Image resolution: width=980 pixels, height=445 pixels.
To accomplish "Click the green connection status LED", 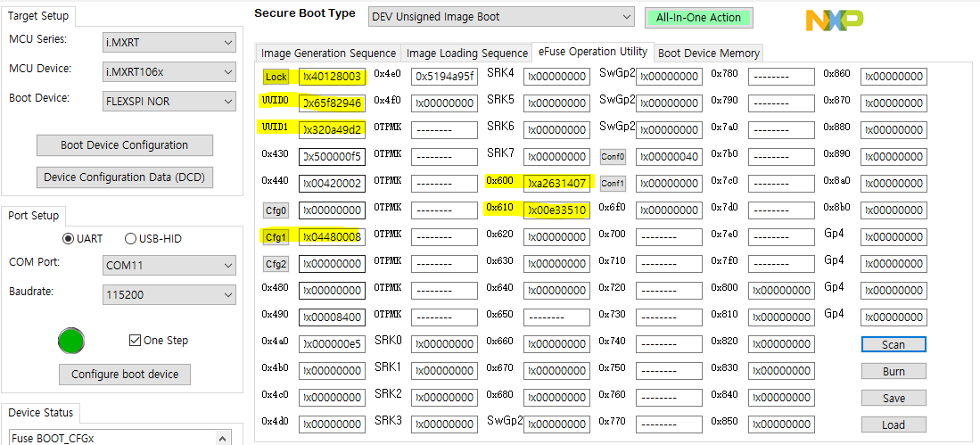I will click(x=71, y=341).
